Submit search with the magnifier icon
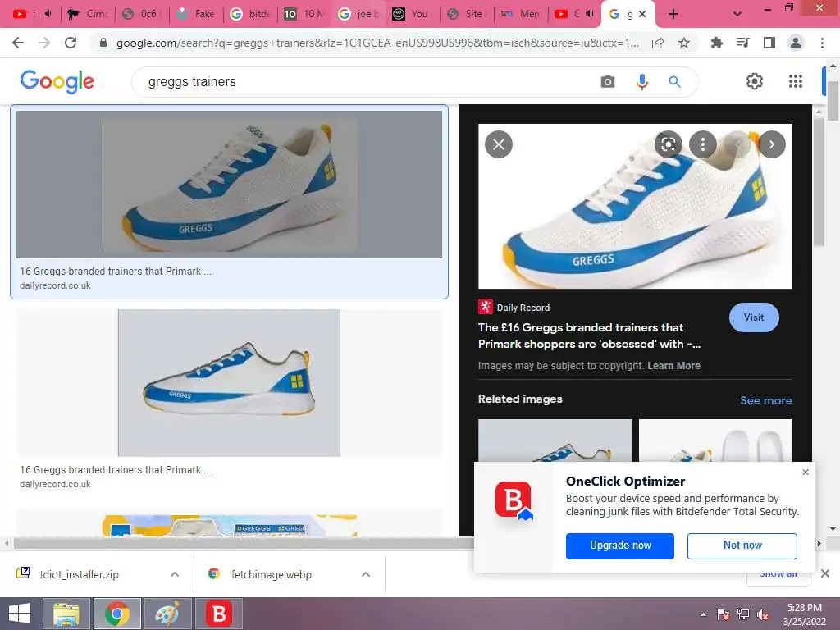Image resolution: width=840 pixels, height=630 pixels. [x=674, y=81]
